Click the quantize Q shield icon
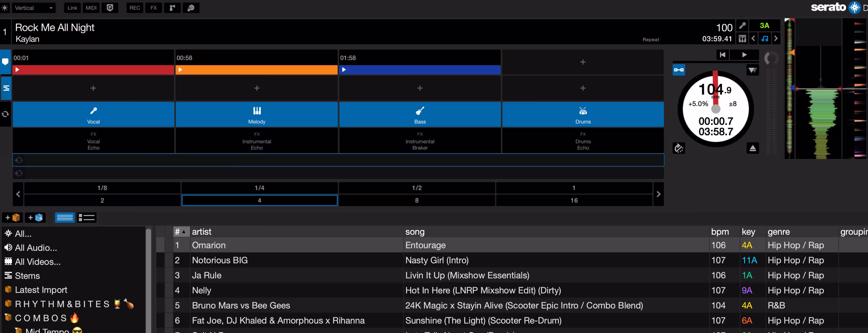868x333 pixels. tap(110, 8)
